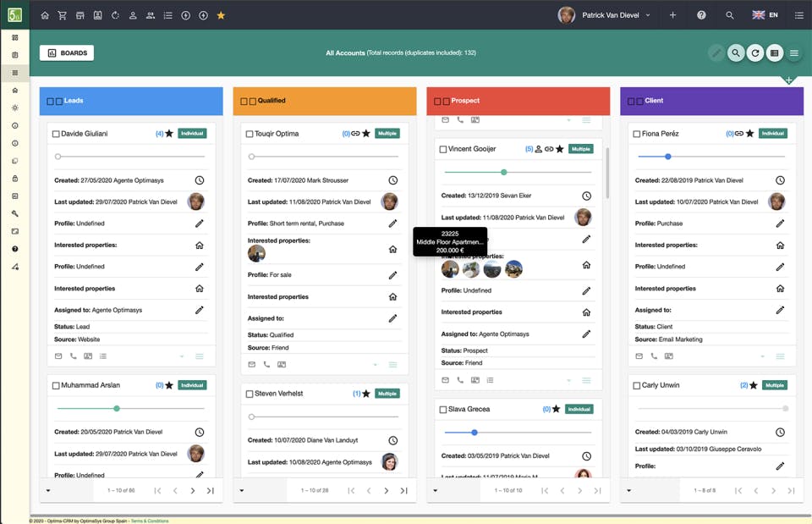The width and height of the screenshot is (812, 524).
Task: Click the phone icon on Touqir Optima card
Action: pos(266,364)
